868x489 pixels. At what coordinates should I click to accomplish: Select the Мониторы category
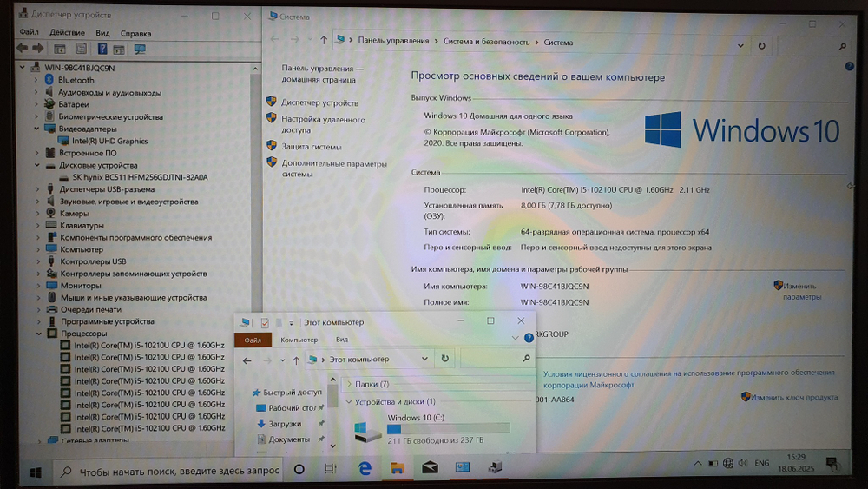[x=81, y=286]
